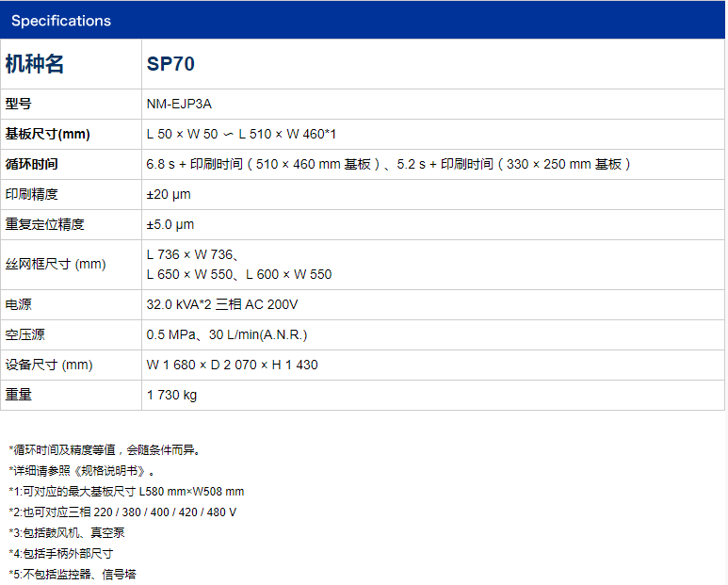Click footnote *2 about 220 / 380 / 400 V
The image size is (728, 585).
pos(122,512)
